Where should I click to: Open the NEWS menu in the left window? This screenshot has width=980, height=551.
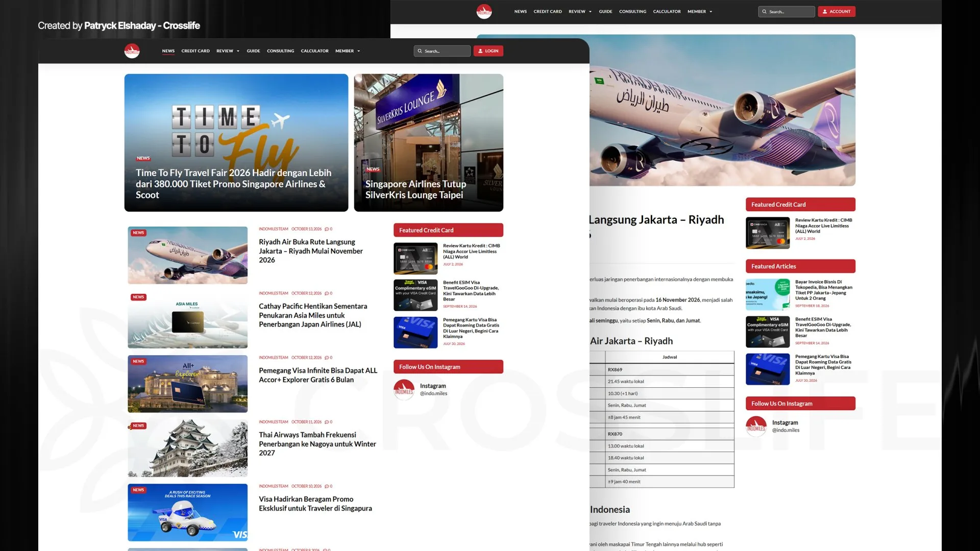pos(168,51)
